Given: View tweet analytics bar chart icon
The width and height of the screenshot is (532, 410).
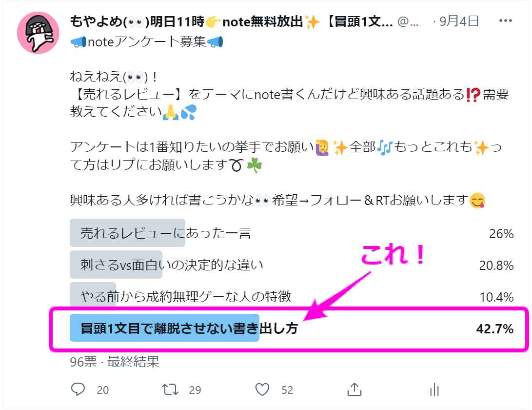Looking at the screenshot, I should 434,389.
